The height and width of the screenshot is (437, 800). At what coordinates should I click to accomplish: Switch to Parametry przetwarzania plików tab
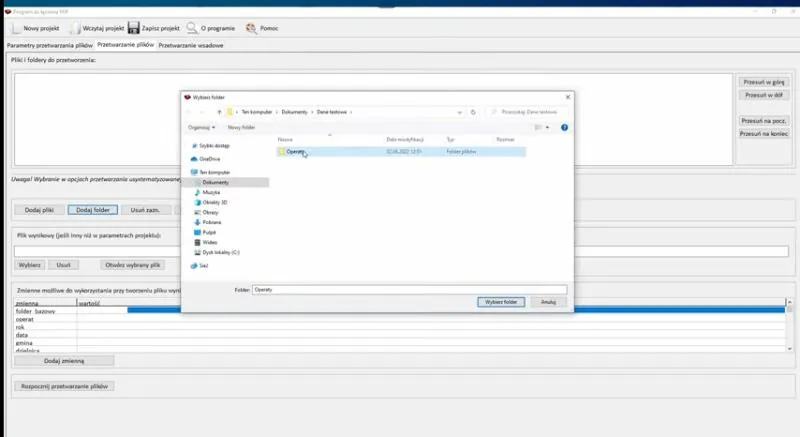(49, 46)
